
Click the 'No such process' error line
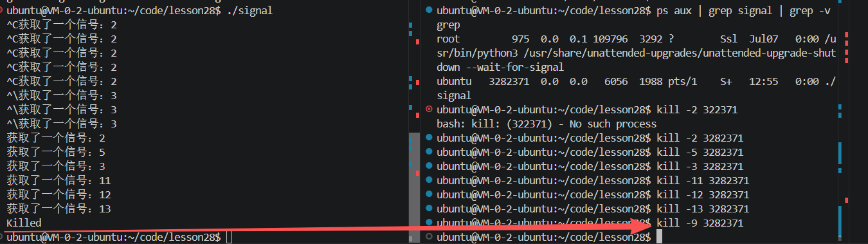(547, 124)
